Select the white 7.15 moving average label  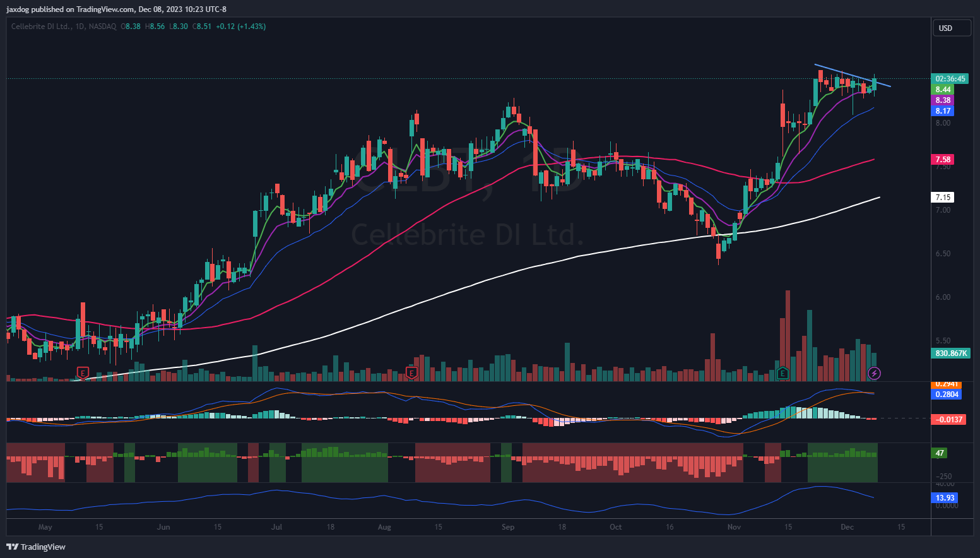(x=943, y=198)
